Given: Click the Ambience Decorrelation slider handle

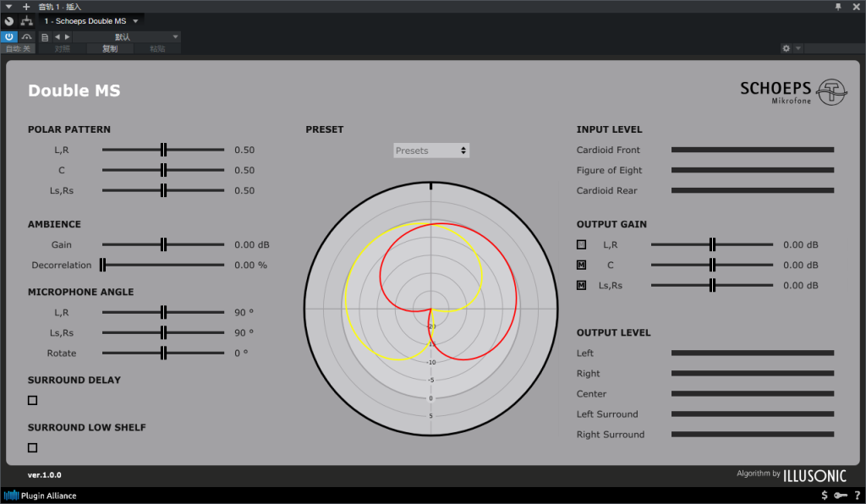Looking at the screenshot, I should tap(102, 265).
